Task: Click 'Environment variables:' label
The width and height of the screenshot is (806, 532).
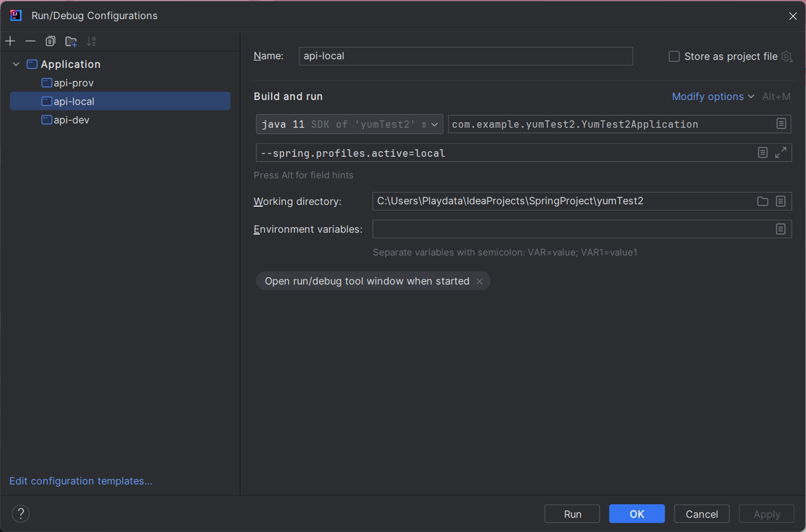Action: [x=308, y=229]
